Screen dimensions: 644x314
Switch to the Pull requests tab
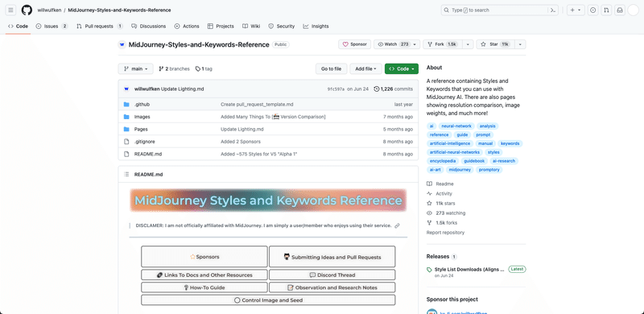coord(100,26)
